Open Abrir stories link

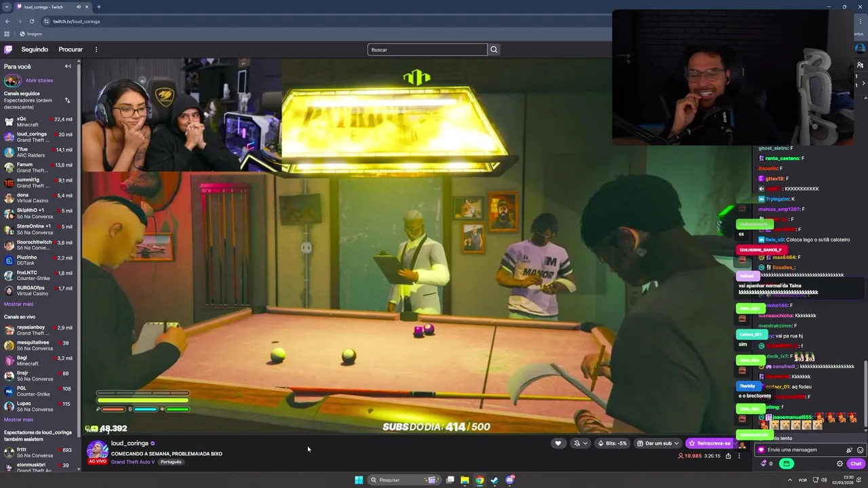pyautogui.click(x=39, y=81)
